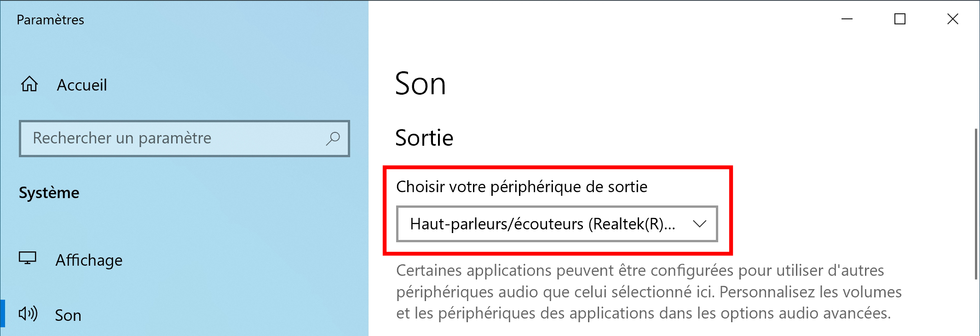
Task: Click the paragraph about options audio avancées
Action: point(649,291)
